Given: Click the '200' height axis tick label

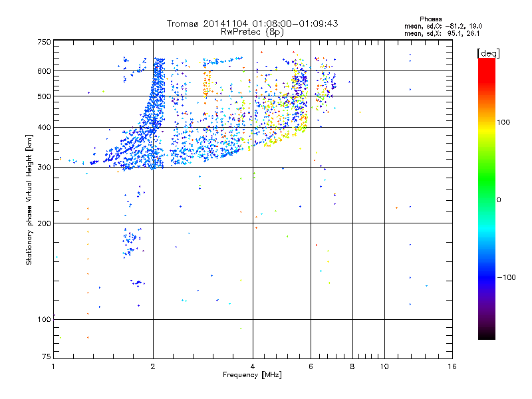Looking at the screenshot, I should [44, 223].
